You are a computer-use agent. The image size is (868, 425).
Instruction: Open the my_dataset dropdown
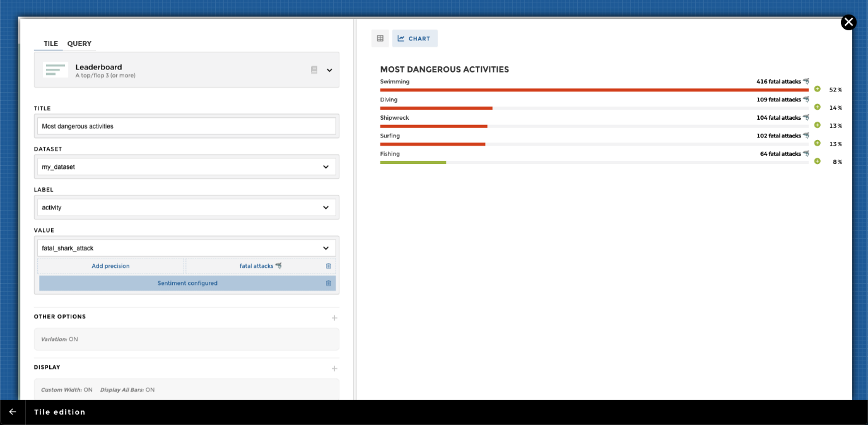click(x=187, y=166)
